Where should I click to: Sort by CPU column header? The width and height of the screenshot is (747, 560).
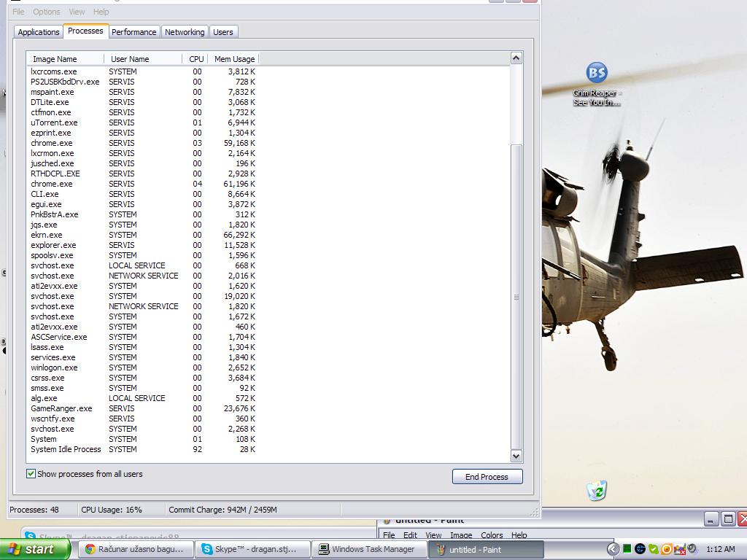pyautogui.click(x=196, y=59)
